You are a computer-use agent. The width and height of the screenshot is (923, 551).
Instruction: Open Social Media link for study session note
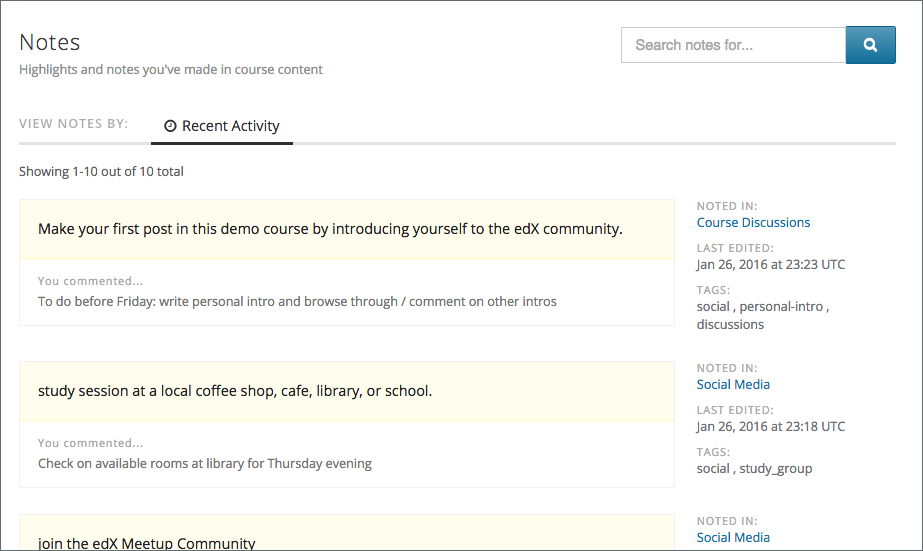(x=733, y=384)
